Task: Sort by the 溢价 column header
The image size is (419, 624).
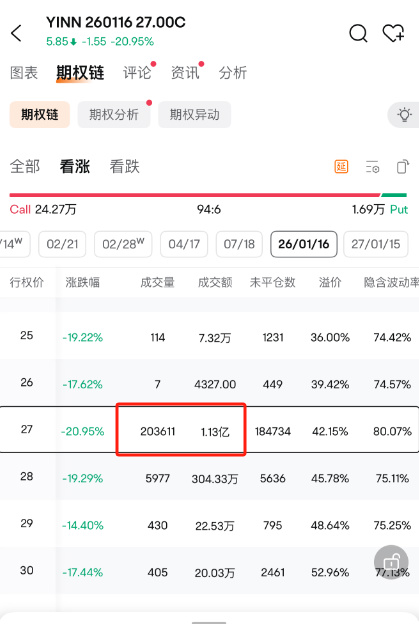Action: click(330, 282)
